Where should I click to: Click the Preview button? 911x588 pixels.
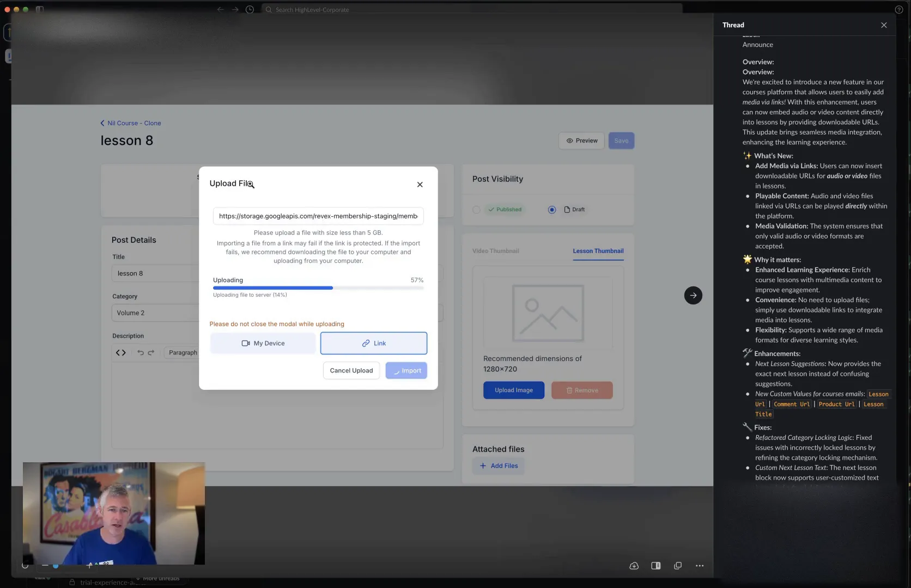pyautogui.click(x=581, y=140)
